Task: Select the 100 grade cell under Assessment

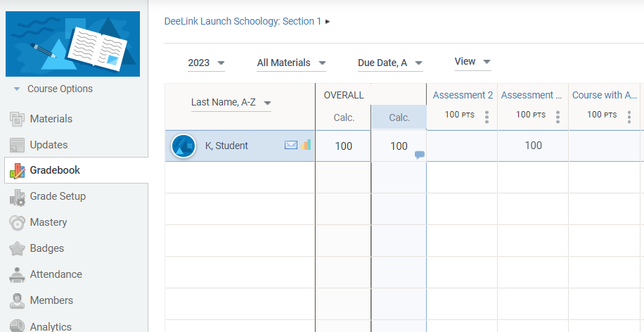Action: click(x=533, y=146)
